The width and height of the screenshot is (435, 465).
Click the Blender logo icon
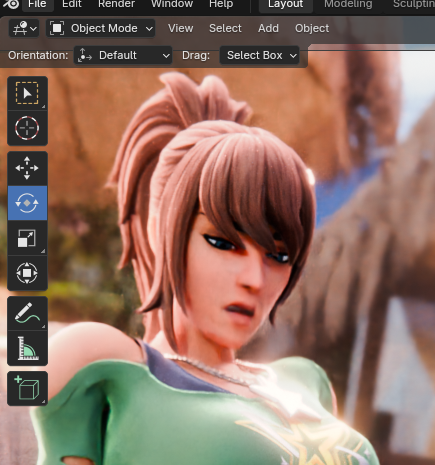point(12,4)
